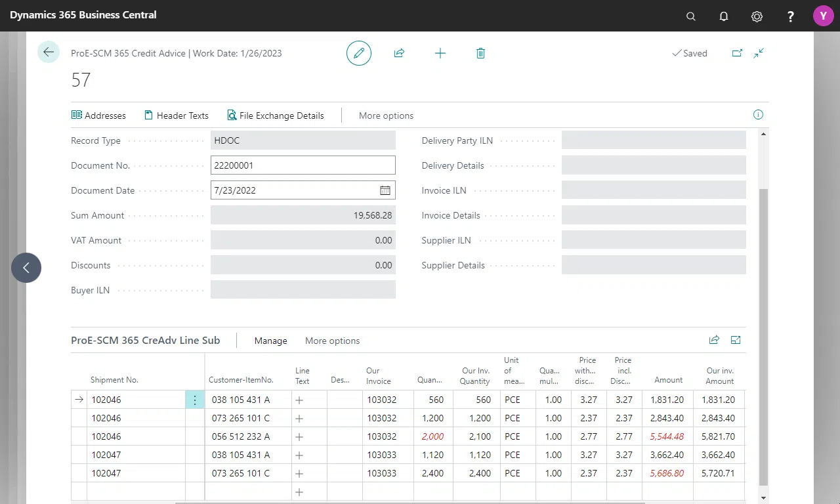Viewport: 840px width, 504px height.
Task: Sort by Shipment No. column header
Action: [x=115, y=380]
